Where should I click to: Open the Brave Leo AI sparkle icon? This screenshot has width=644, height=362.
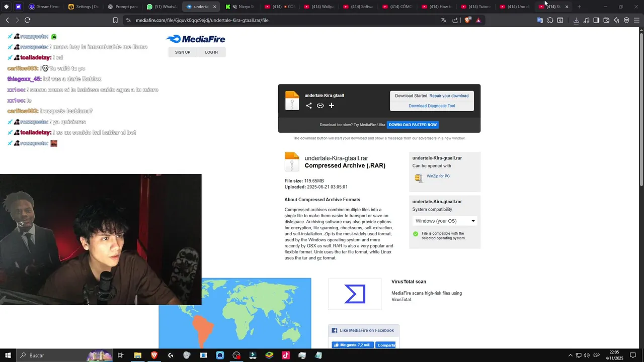[616, 20]
